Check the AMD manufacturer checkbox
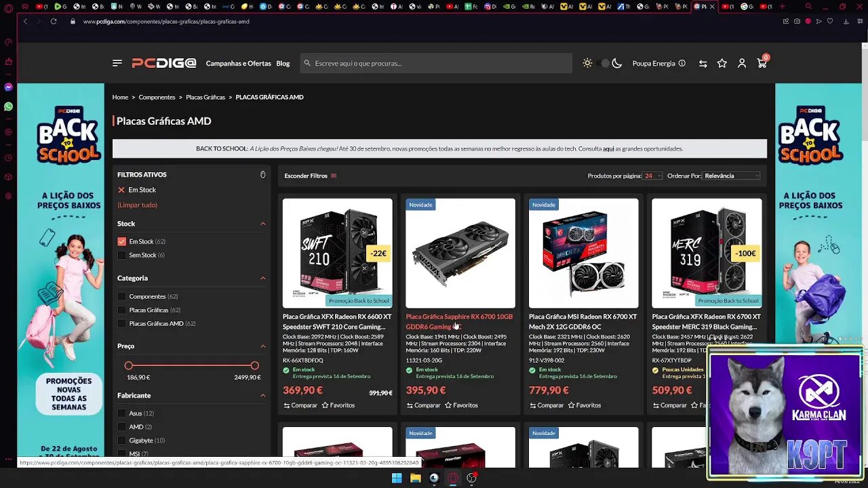This screenshot has width=868, height=488. (x=122, y=426)
